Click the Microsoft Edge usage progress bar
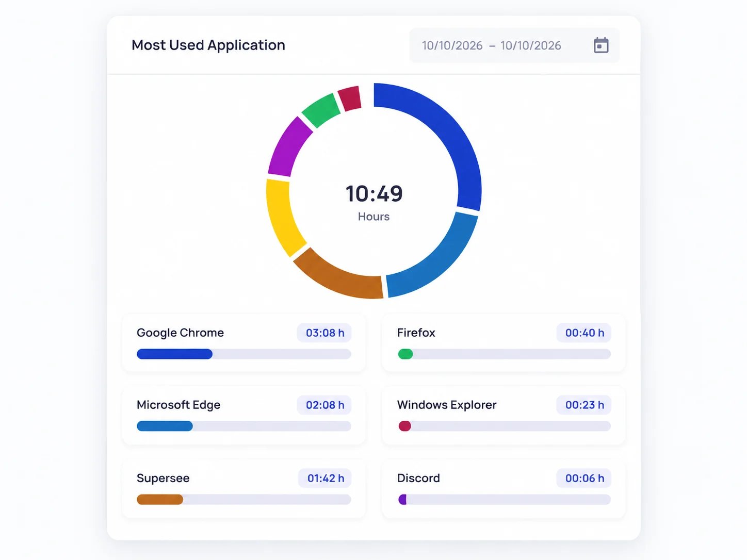Screen dimensions: 747x560 (x=243, y=426)
